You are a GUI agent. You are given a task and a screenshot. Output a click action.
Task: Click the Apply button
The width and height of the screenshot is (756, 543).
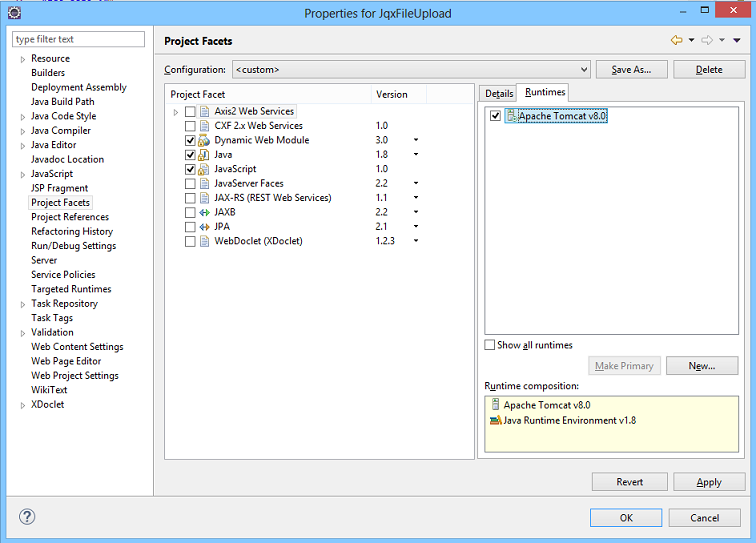coord(709,482)
